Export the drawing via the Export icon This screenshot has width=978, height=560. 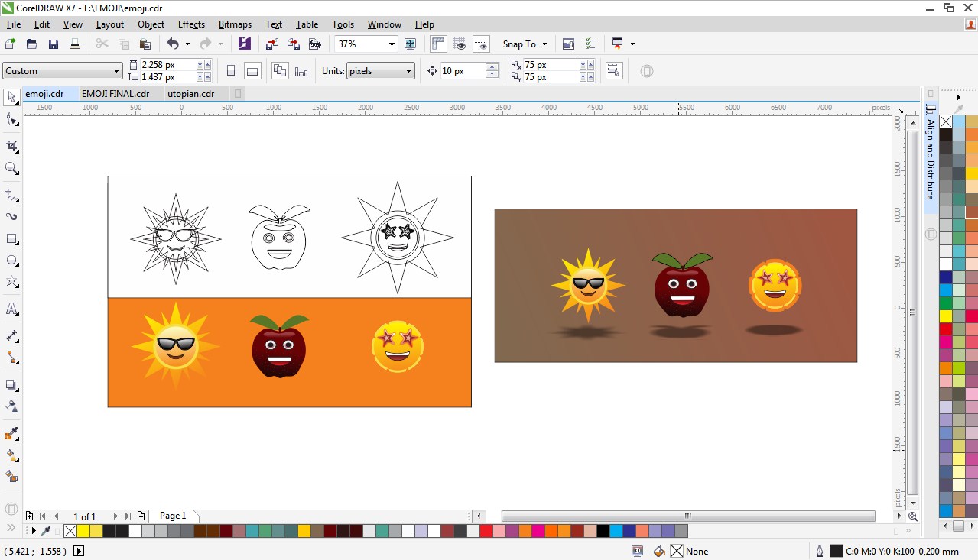point(293,44)
